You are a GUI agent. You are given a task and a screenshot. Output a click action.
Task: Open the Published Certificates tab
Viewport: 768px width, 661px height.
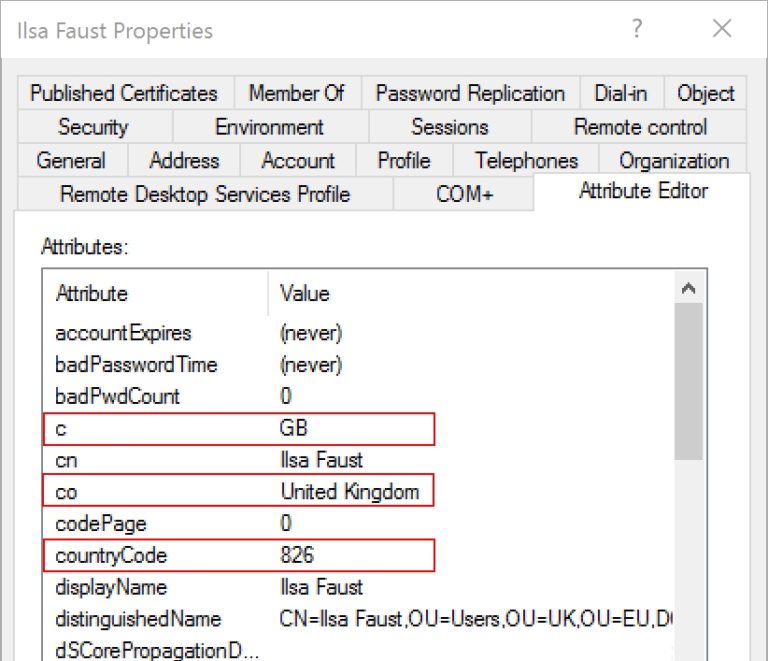pyautogui.click(x=124, y=94)
